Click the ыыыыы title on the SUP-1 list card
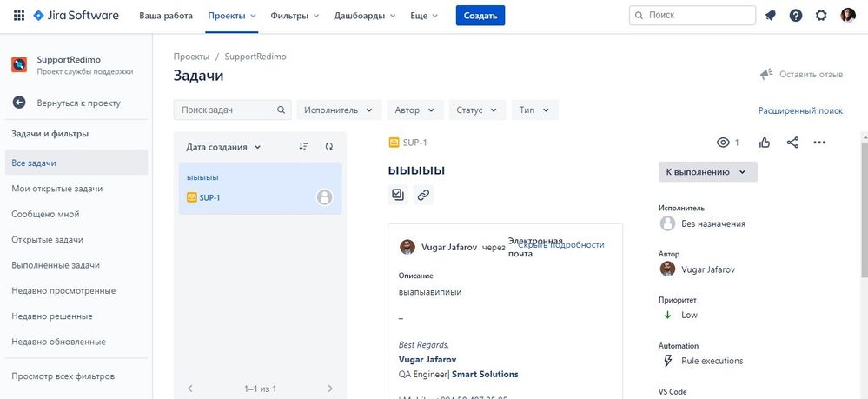The height and width of the screenshot is (399, 868). [x=202, y=177]
